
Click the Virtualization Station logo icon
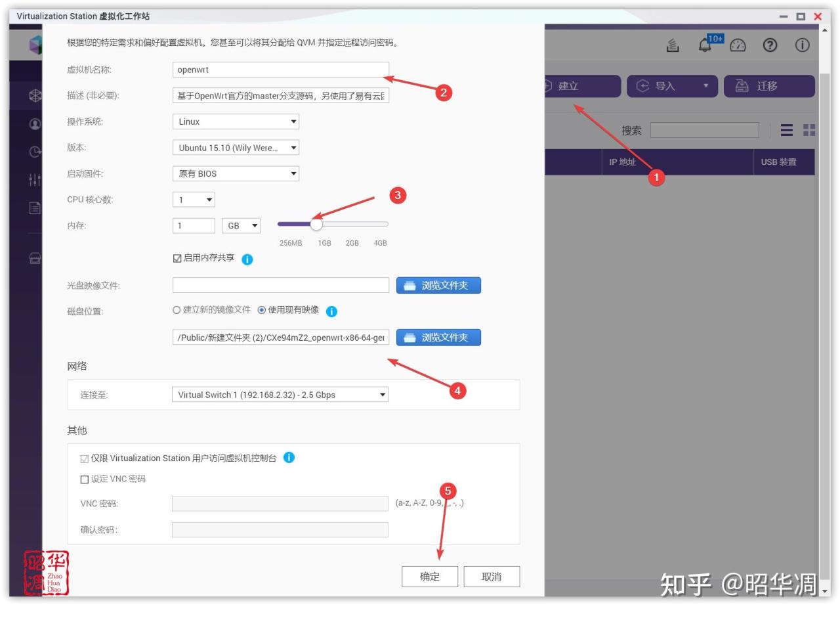click(x=35, y=45)
